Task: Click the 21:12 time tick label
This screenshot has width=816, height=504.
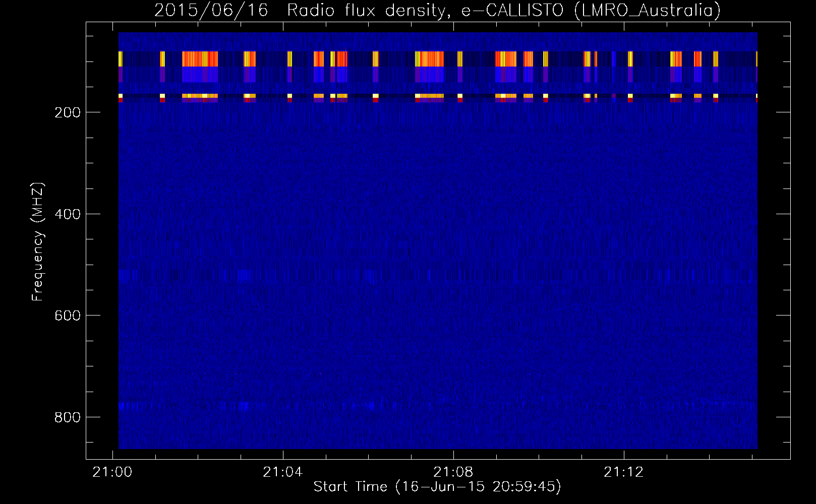Action: point(624,472)
